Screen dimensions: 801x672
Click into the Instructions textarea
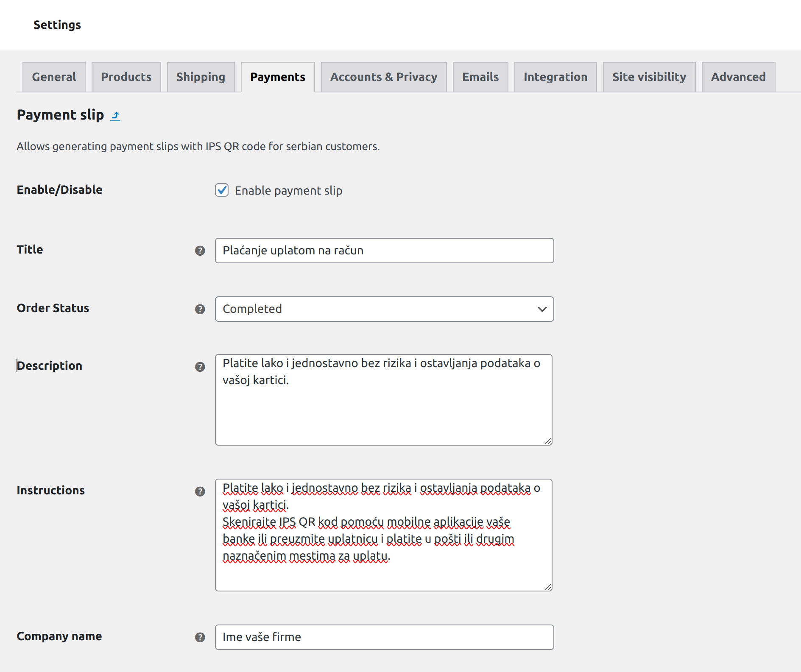[383, 574]
